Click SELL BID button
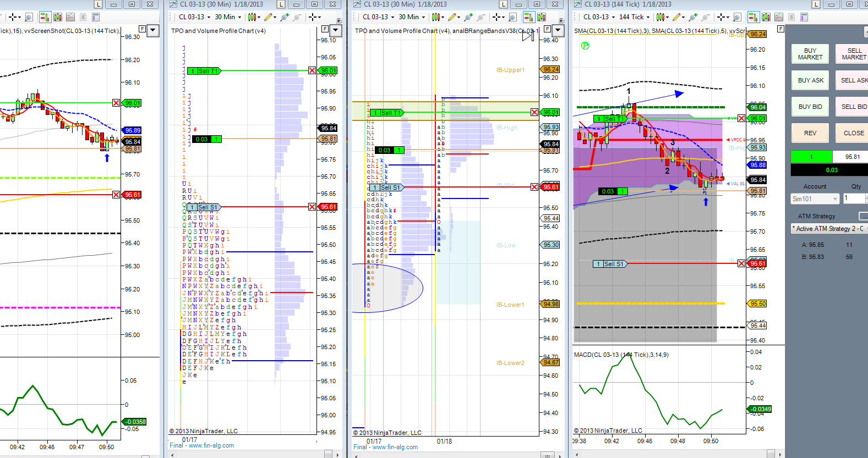868x458 pixels. click(852, 107)
